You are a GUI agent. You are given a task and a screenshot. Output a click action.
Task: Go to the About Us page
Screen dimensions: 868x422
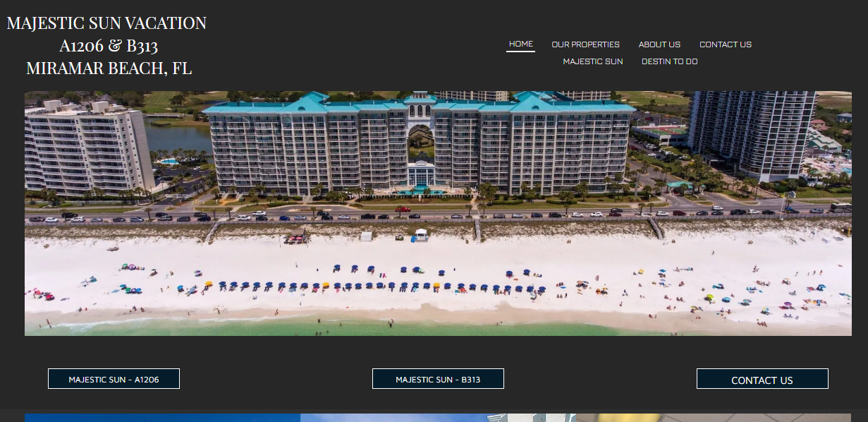point(659,44)
